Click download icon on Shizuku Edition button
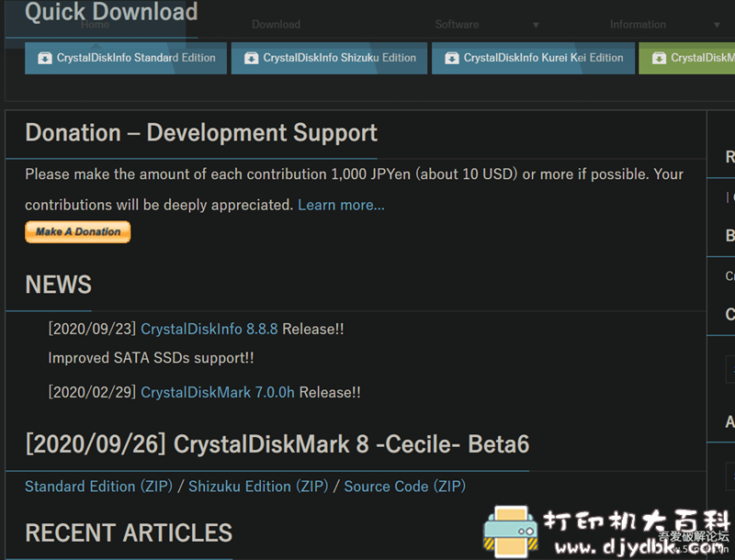The image size is (735, 560). click(x=251, y=58)
